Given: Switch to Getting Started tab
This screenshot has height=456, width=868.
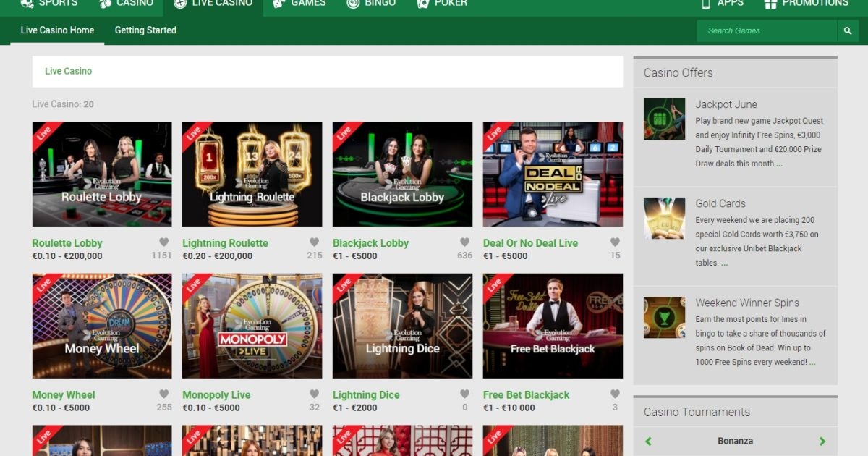Looking at the screenshot, I should coord(145,30).
